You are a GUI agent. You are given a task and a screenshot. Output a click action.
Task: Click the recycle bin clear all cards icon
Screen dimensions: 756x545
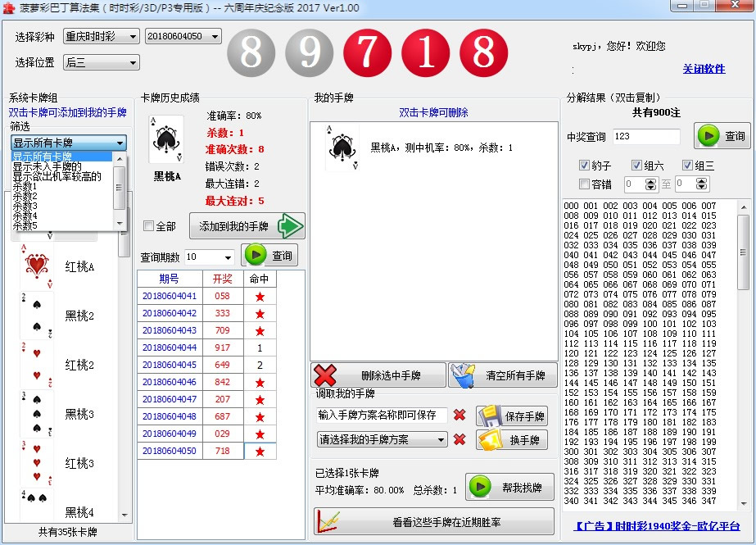[x=460, y=375]
